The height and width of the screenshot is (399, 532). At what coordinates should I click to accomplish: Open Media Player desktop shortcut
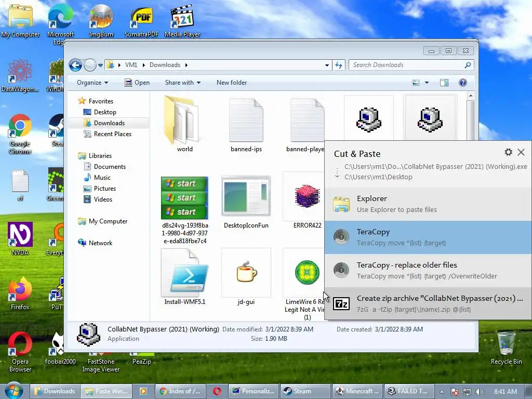coord(182,21)
